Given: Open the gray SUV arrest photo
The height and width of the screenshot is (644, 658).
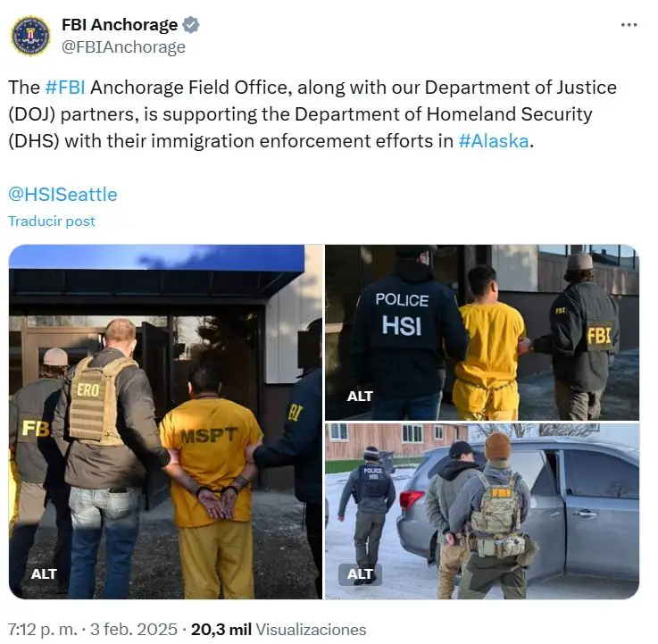Looking at the screenshot, I should [482, 511].
